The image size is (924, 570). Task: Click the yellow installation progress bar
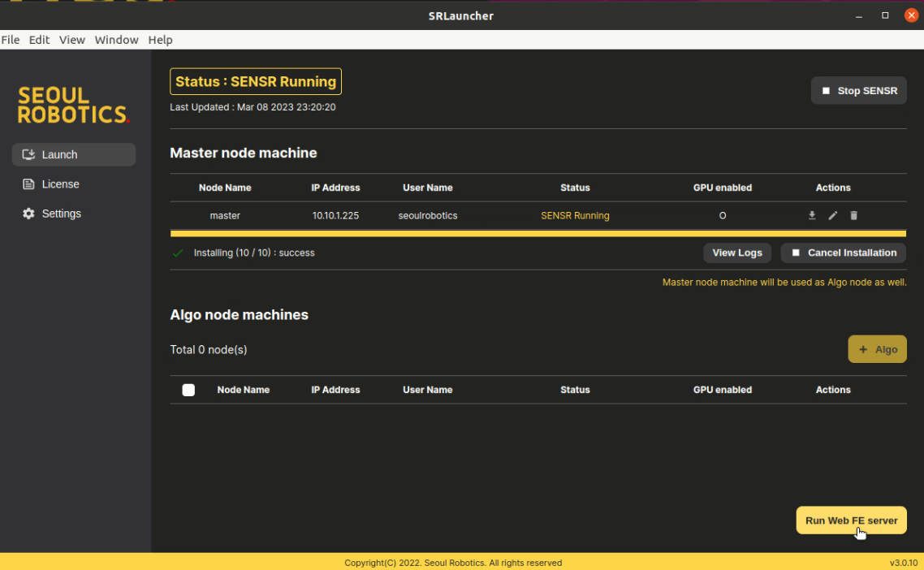point(538,233)
